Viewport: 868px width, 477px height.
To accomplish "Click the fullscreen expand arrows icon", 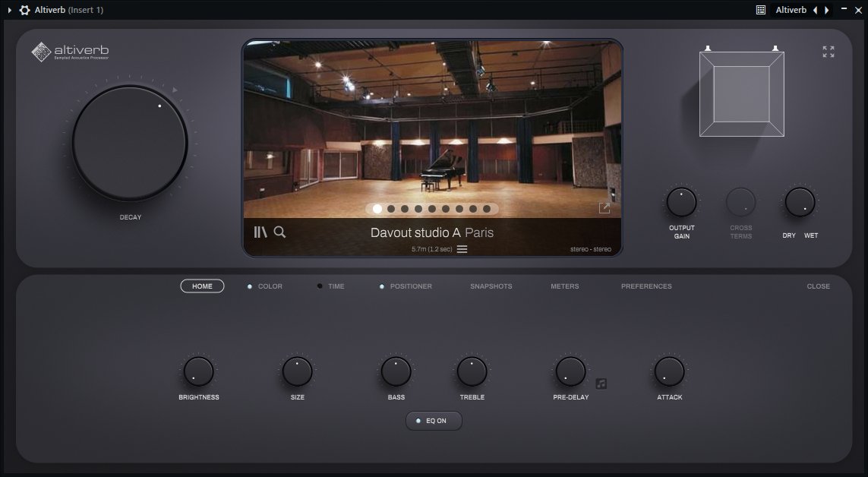I will [829, 52].
